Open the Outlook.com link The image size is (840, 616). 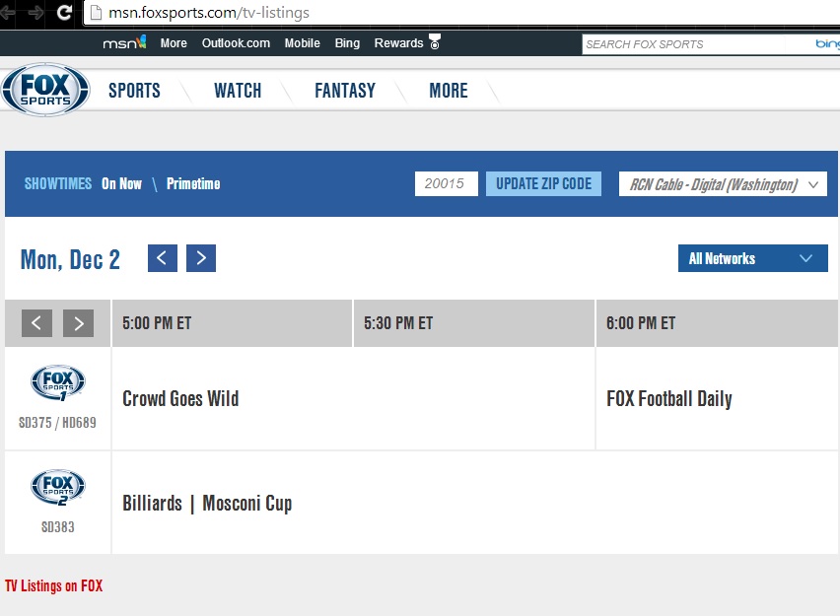(236, 43)
